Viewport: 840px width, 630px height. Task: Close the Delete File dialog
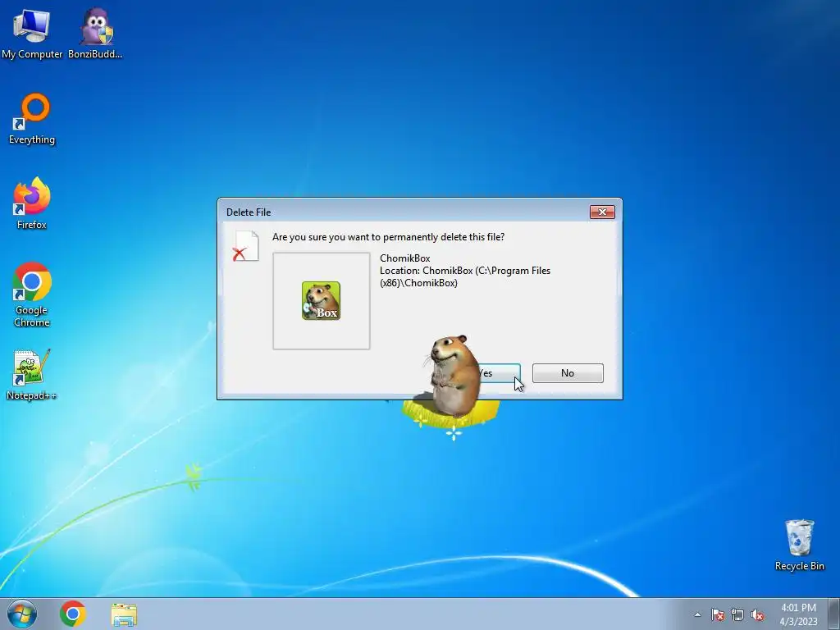coord(602,212)
